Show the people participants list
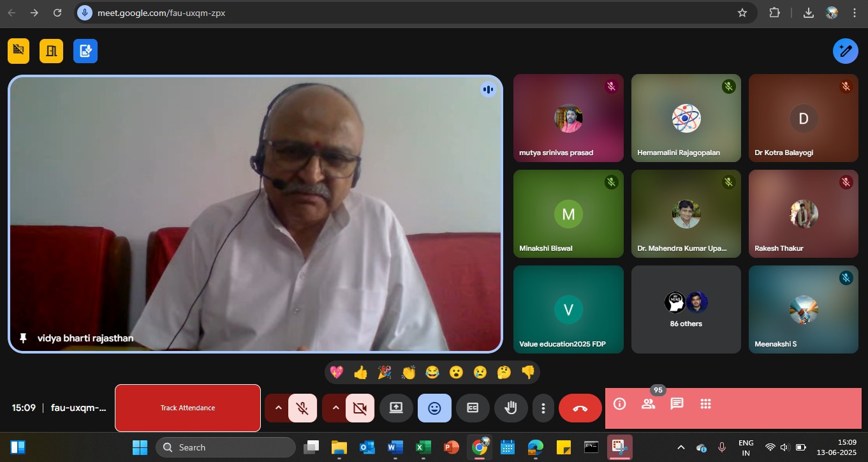This screenshot has width=868, height=462. [648, 404]
